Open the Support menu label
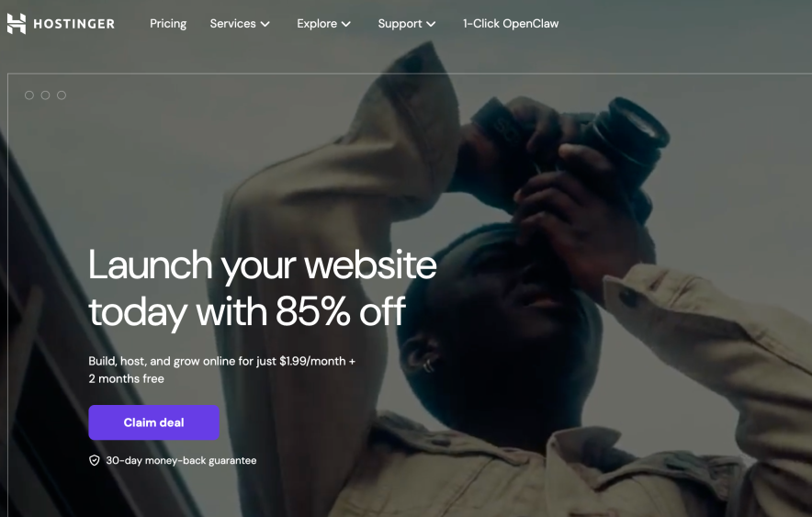The image size is (812, 517). 400,24
